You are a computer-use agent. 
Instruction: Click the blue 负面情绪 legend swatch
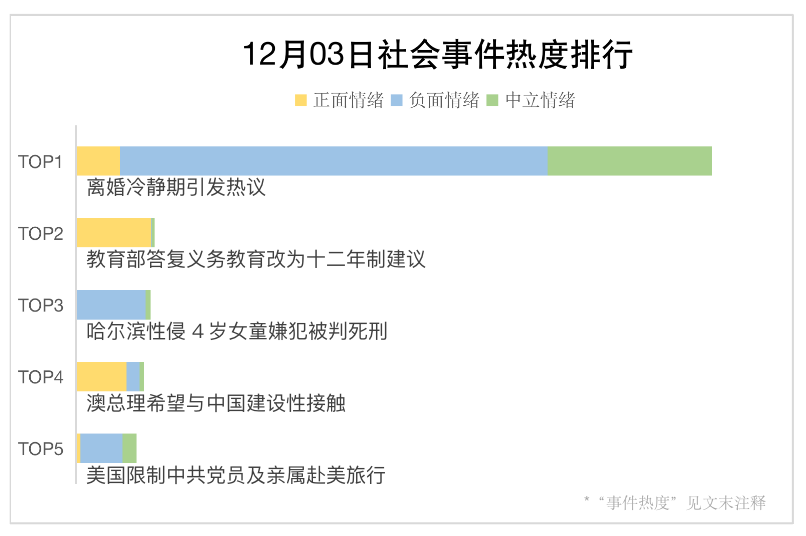pos(396,100)
